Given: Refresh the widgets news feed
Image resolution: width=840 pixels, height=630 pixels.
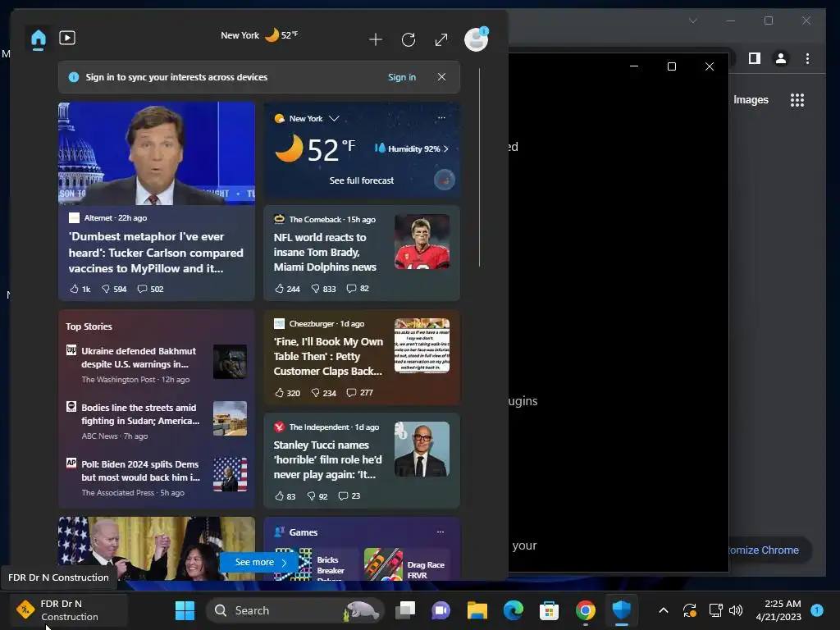Looking at the screenshot, I should (409, 39).
